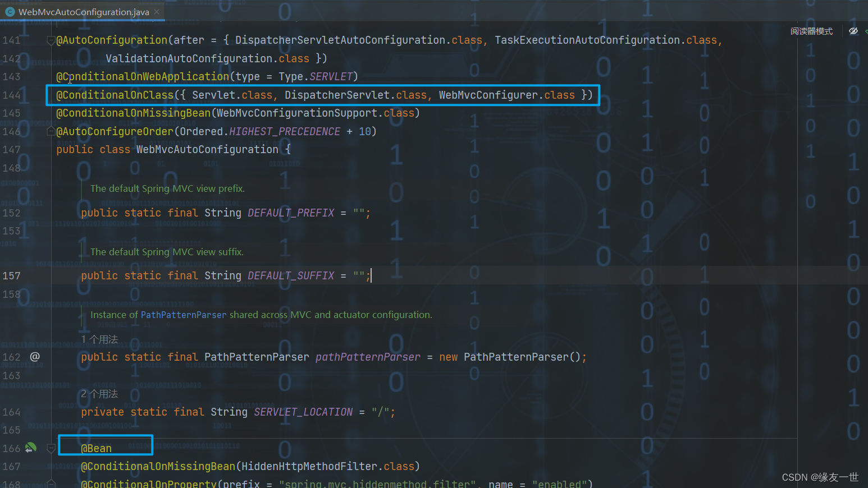Click the @Bean annotation on line 166
This screenshot has width=868, height=488.
click(97, 449)
